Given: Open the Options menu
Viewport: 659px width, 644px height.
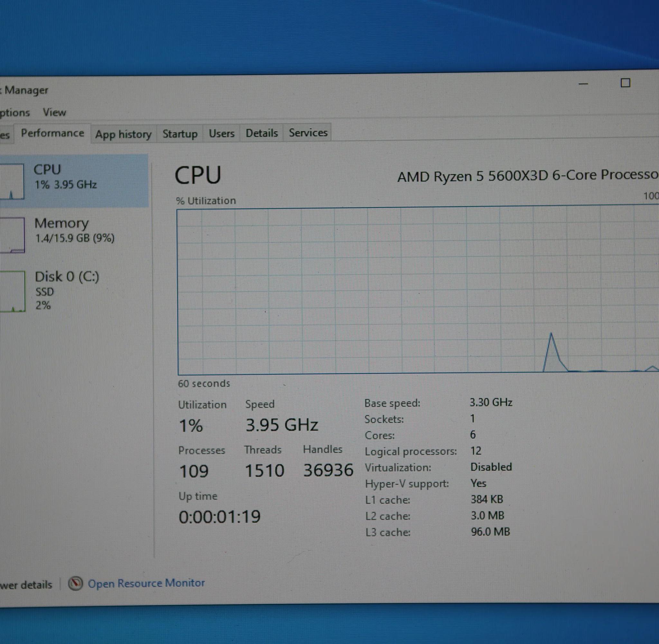Looking at the screenshot, I should 15,113.
